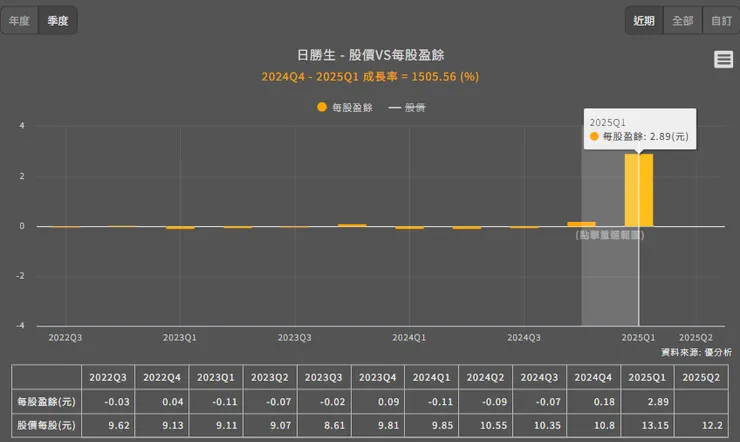740x442 pixels.
Task: Select the 自訂 custom range tab
Action: tap(721, 21)
